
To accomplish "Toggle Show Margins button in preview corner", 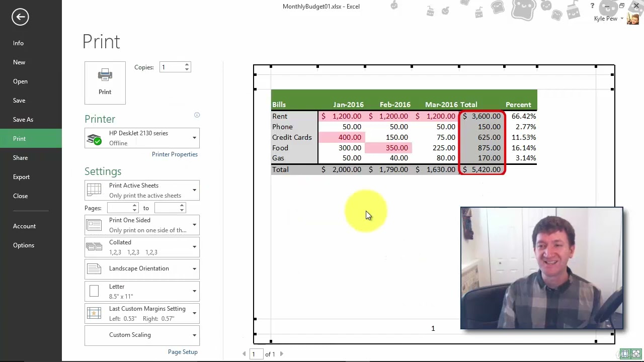I will coord(624,353).
